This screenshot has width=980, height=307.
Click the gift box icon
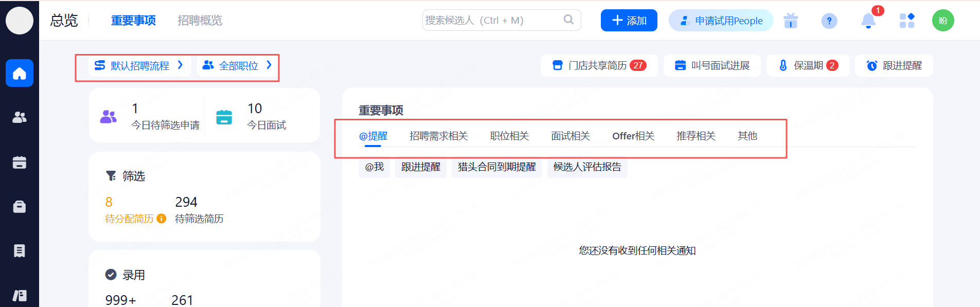click(790, 21)
